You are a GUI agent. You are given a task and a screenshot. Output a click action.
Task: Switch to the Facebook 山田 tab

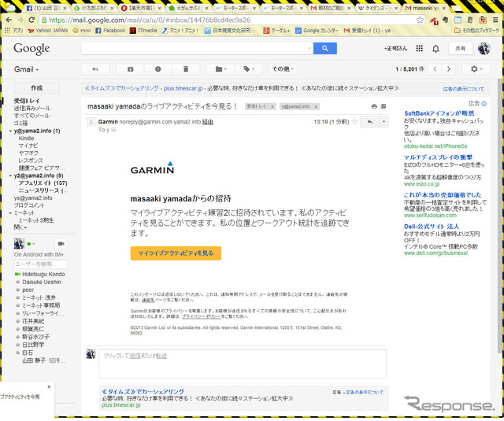coord(46,8)
